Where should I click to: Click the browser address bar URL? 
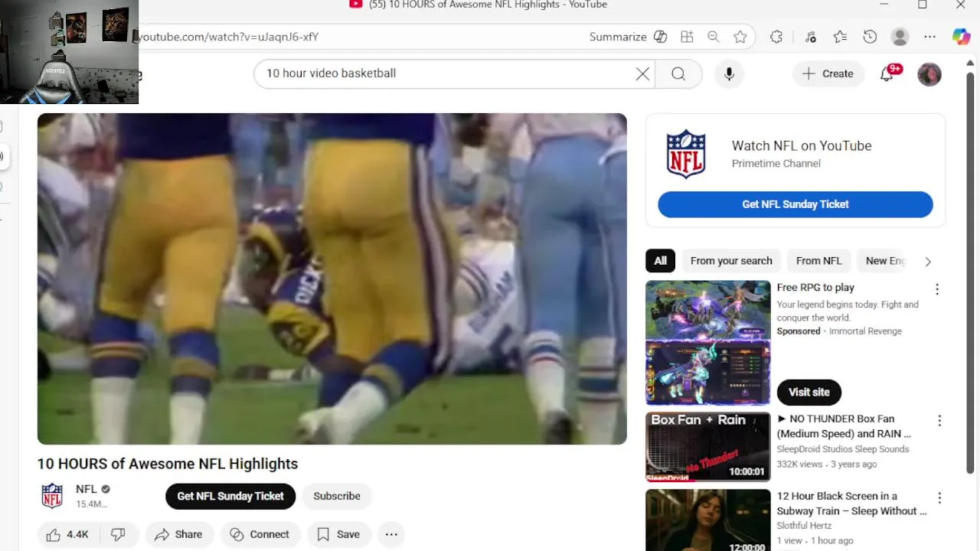pos(228,37)
